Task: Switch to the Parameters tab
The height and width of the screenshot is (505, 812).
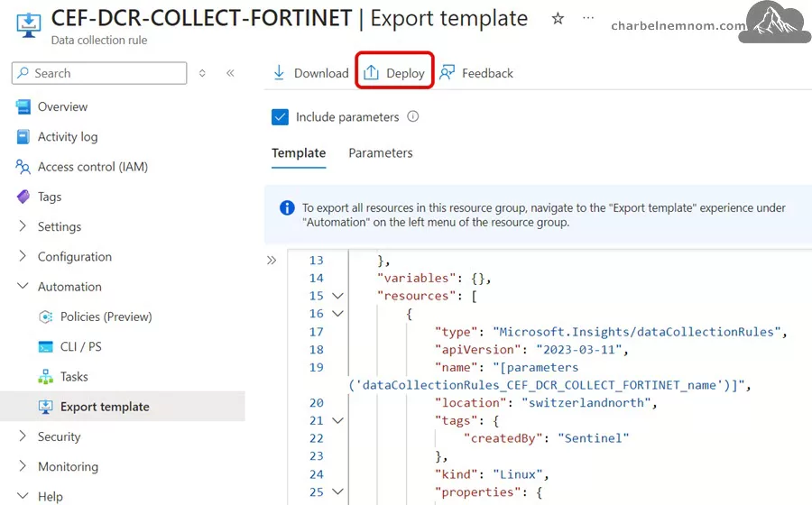Action: coord(381,153)
